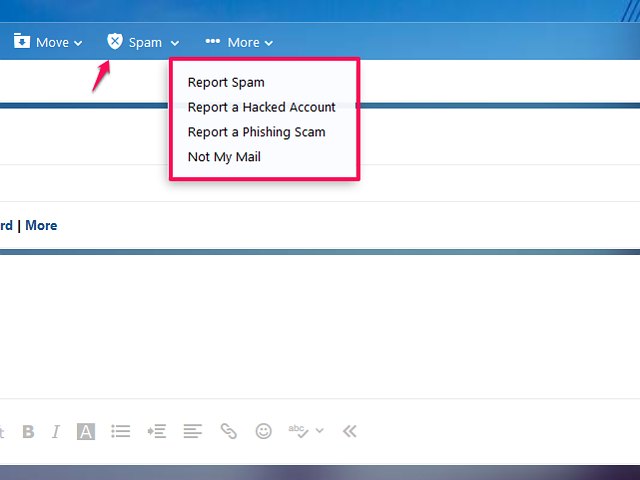Increase the text indent
Image resolution: width=640 pixels, height=480 pixels.
(156, 432)
